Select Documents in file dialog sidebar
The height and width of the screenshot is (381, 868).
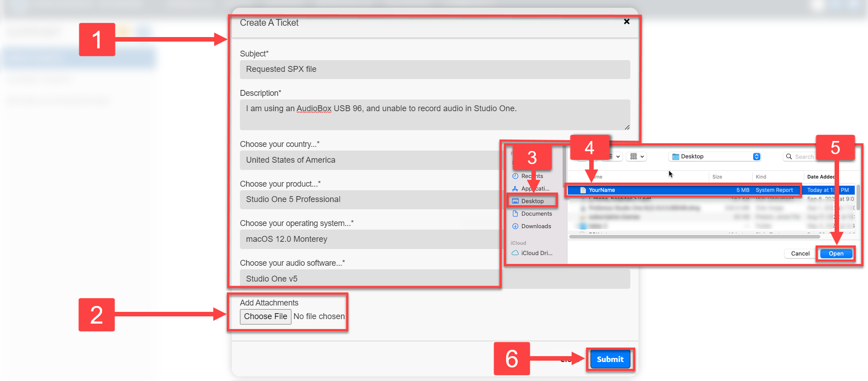coord(532,214)
